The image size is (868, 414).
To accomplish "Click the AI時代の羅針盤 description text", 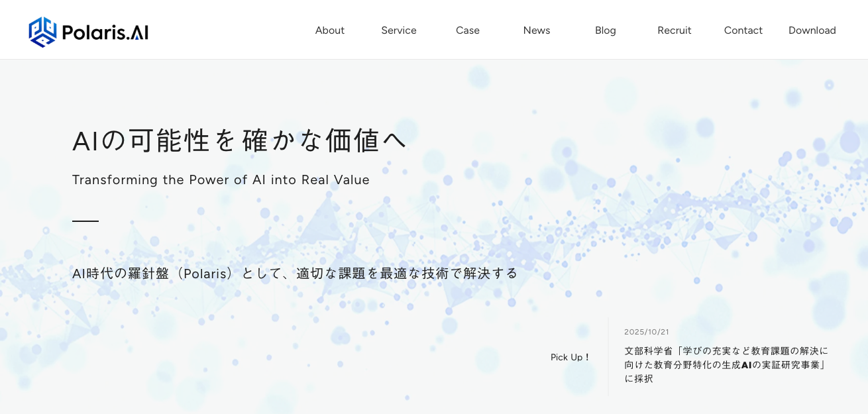I will pyautogui.click(x=294, y=272).
